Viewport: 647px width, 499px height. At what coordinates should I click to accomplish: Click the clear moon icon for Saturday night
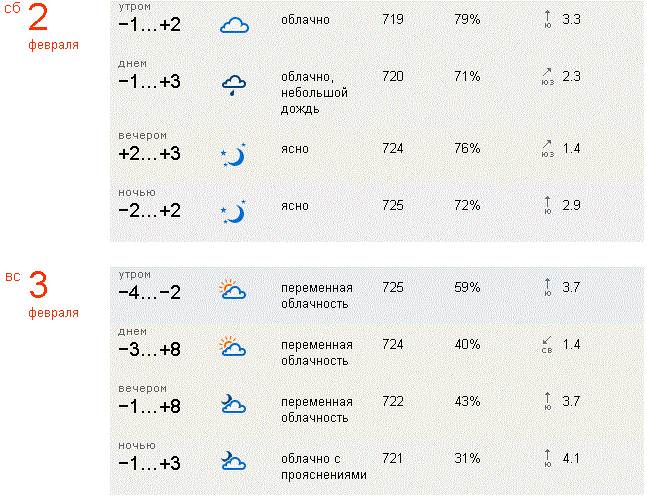(x=233, y=210)
